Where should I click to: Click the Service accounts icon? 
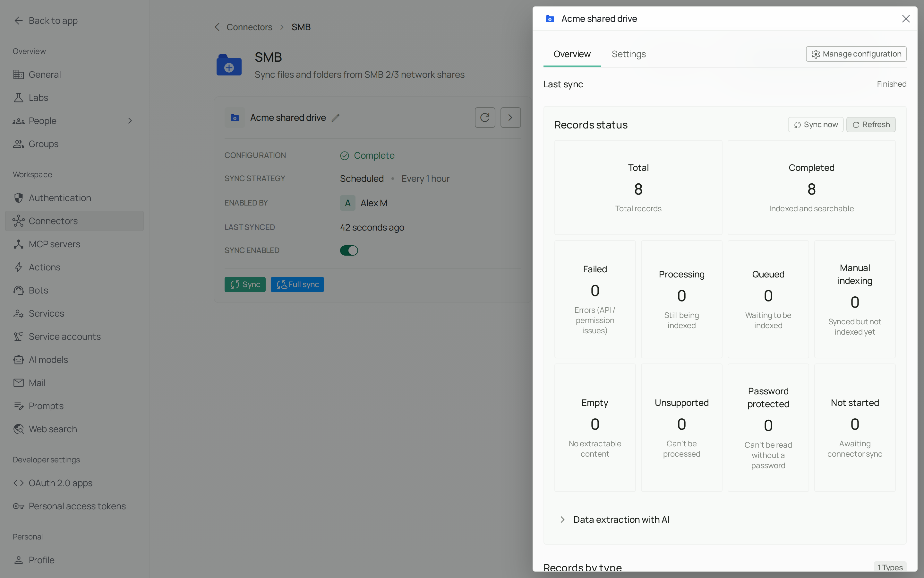pos(18,337)
